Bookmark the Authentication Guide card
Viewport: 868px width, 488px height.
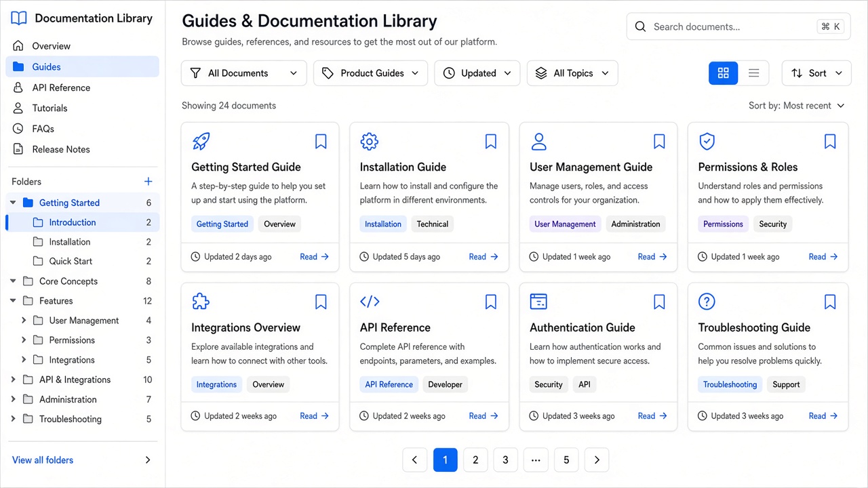(659, 302)
